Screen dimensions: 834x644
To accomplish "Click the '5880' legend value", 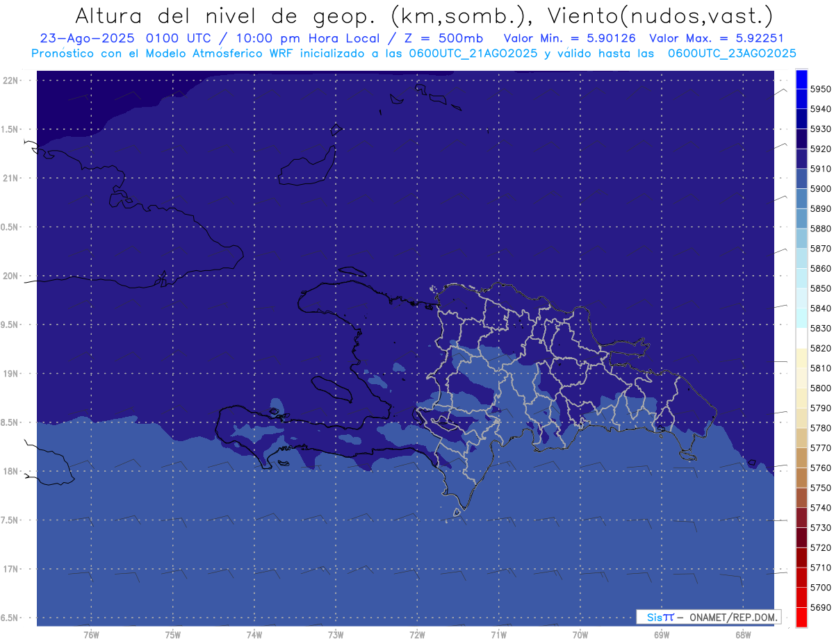I will click(x=820, y=229).
